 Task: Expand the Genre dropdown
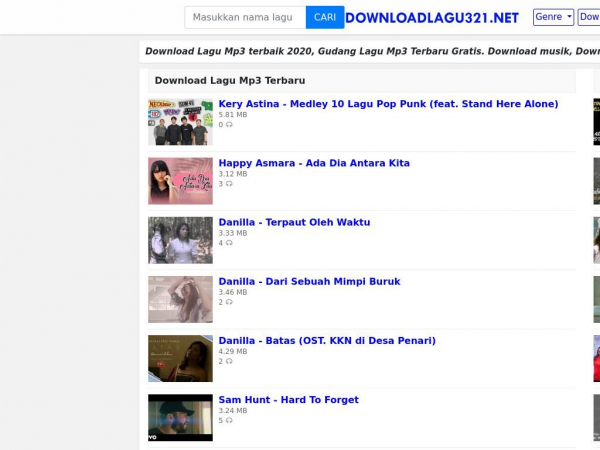tap(553, 17)
